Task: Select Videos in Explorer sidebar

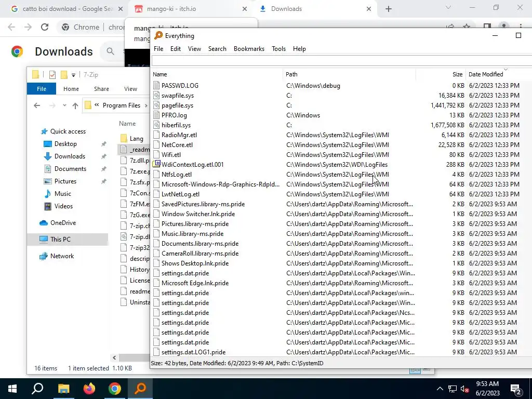Action: pyautogui.click(x=63, y=206)
